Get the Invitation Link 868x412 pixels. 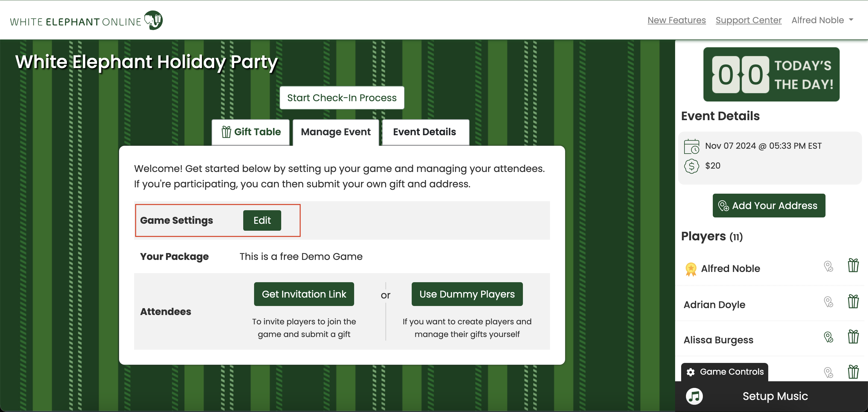[x=303, y=294]
